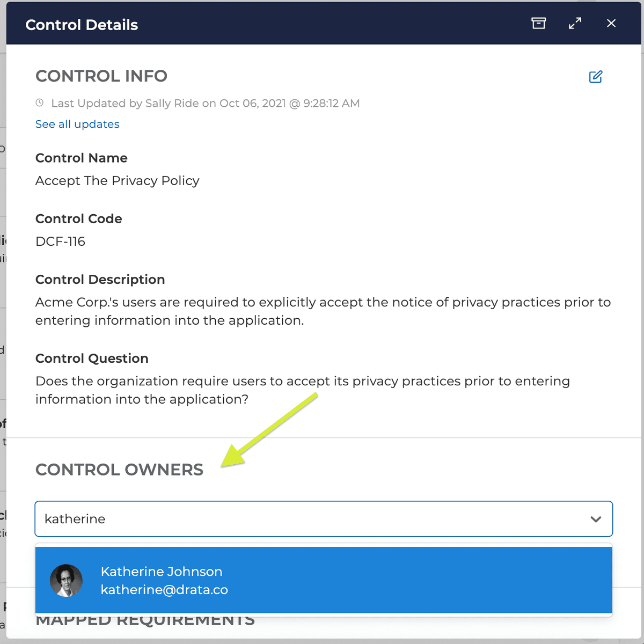Click the katherine owner search field
The height and width of the screenshot is (644, 644).
[x=324, y=519]
